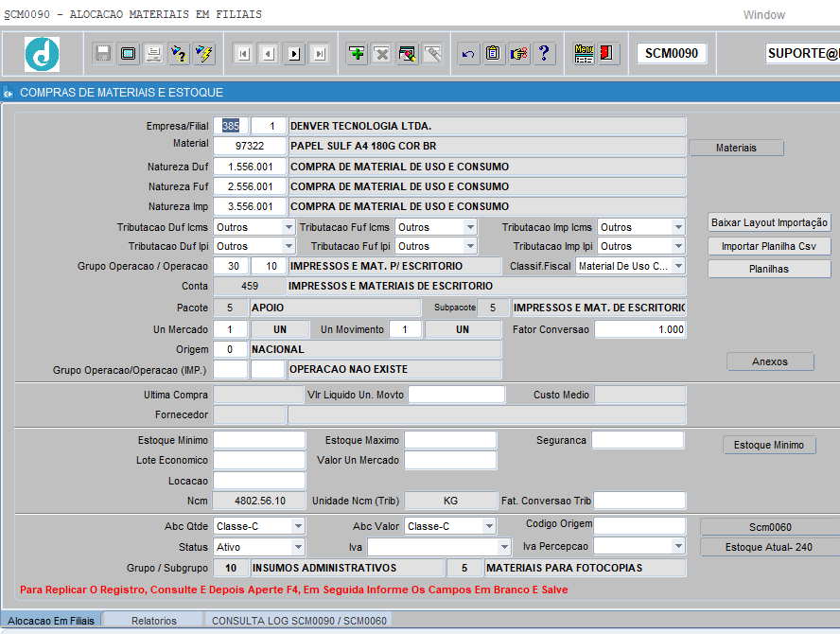Image resolution: width=840 pixels, height=634 pixels.
Task: Open the Iva Percepcao dropdown
Action: coord(678,546)
